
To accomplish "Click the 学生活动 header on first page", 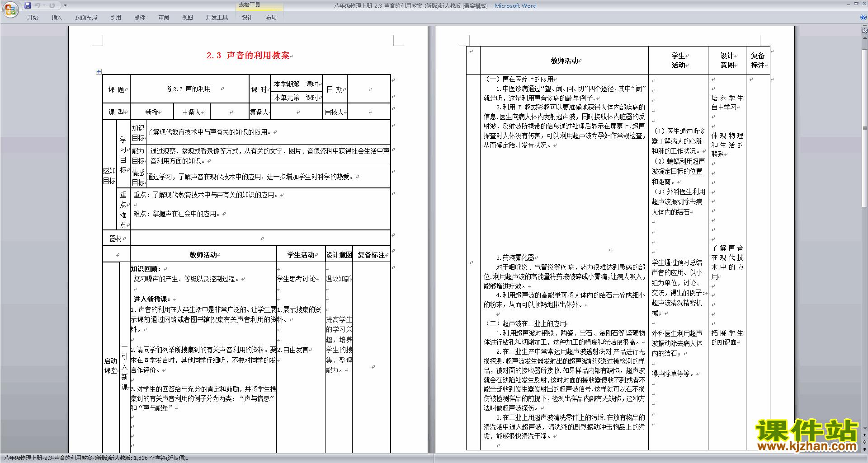I will 301,255.
